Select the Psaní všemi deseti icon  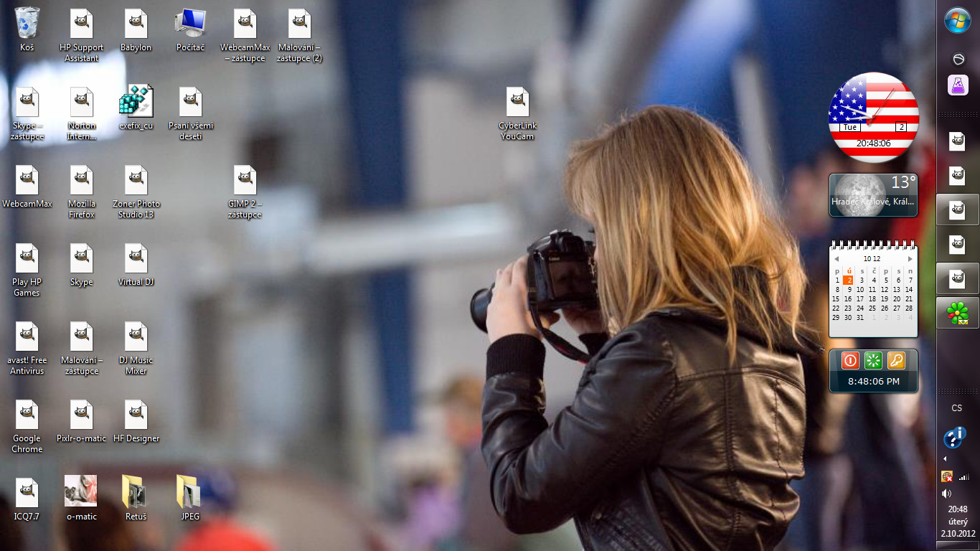tap(191, 101)
